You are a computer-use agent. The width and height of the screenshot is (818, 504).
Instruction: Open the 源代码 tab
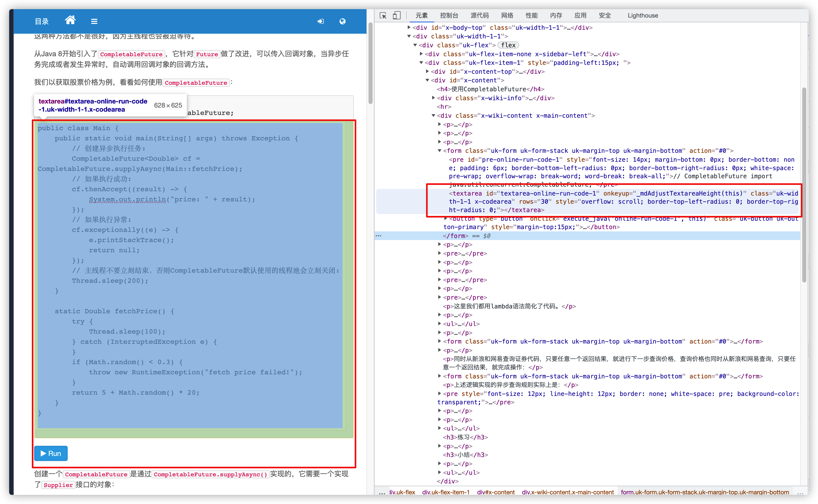pos(479,15)
